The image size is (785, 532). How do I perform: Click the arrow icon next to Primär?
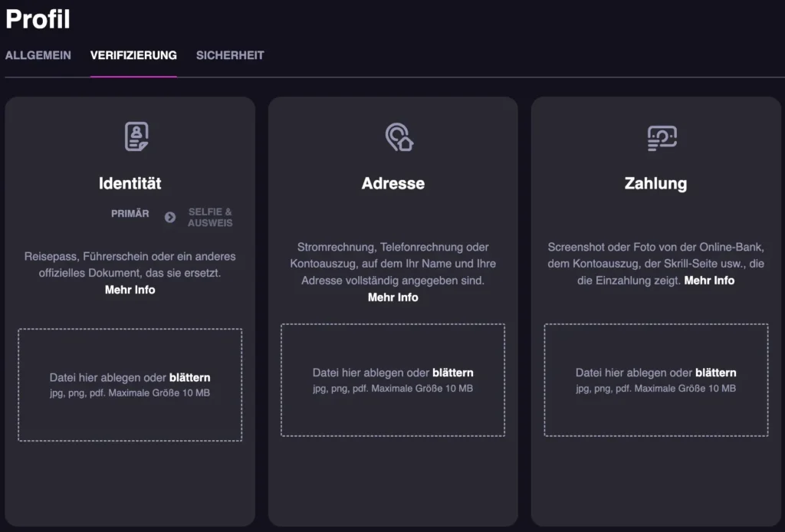(x=170, y=217)
